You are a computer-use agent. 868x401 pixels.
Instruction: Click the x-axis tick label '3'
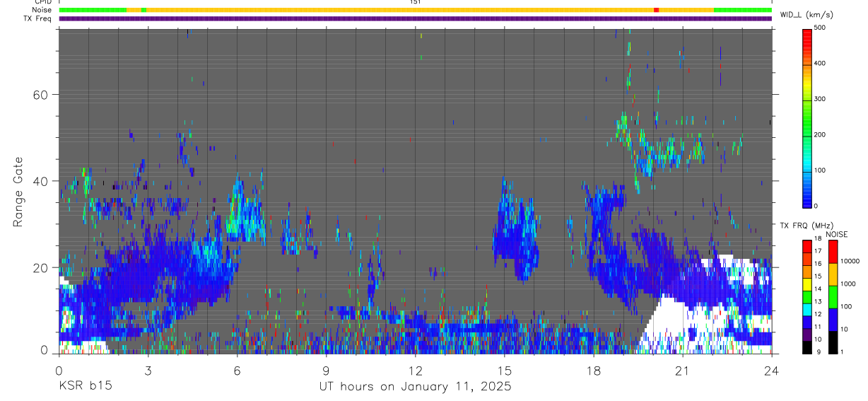point(148,371)
